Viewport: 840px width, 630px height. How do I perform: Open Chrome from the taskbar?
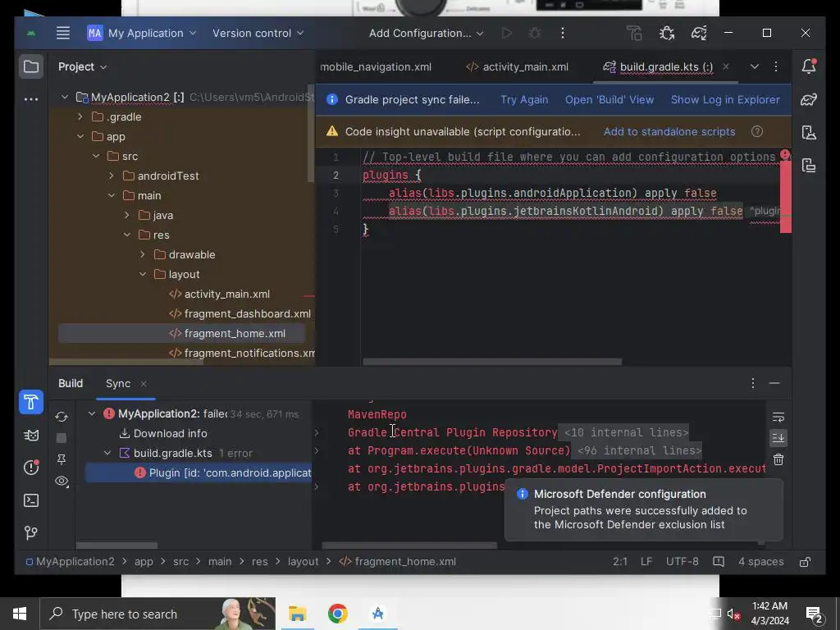click(x=337, y=614)
